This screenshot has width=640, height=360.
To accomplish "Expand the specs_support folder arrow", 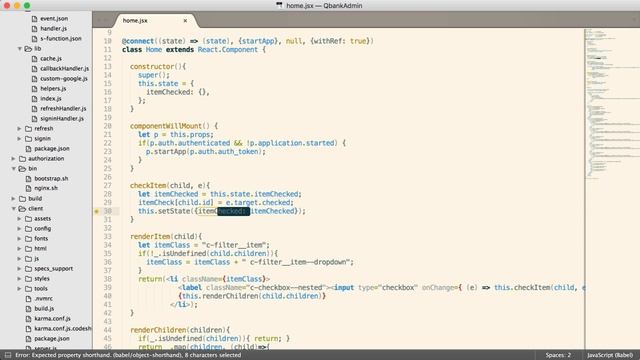I will click(x=19, y=269).
